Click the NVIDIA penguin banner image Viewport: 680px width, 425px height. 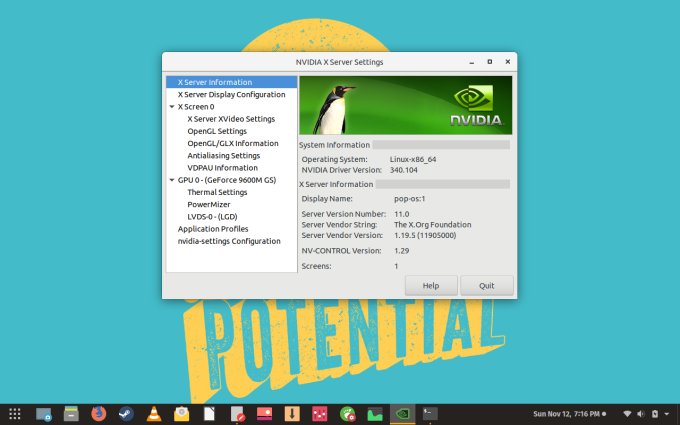(x=405, y=105)
